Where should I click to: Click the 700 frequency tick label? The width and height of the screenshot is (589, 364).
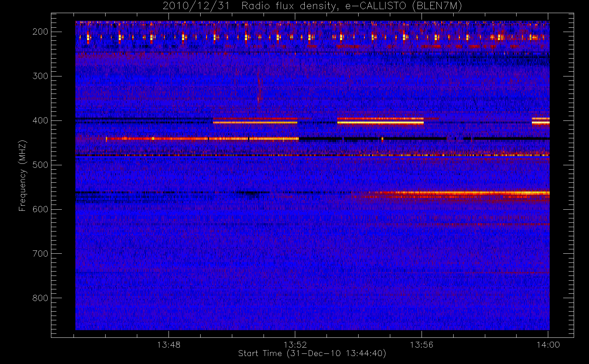(40, 254)
